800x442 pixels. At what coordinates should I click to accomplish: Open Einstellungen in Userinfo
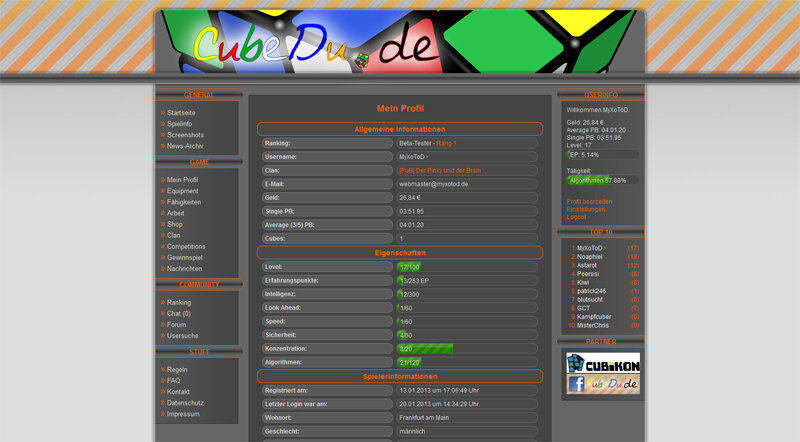click(586, 209)
